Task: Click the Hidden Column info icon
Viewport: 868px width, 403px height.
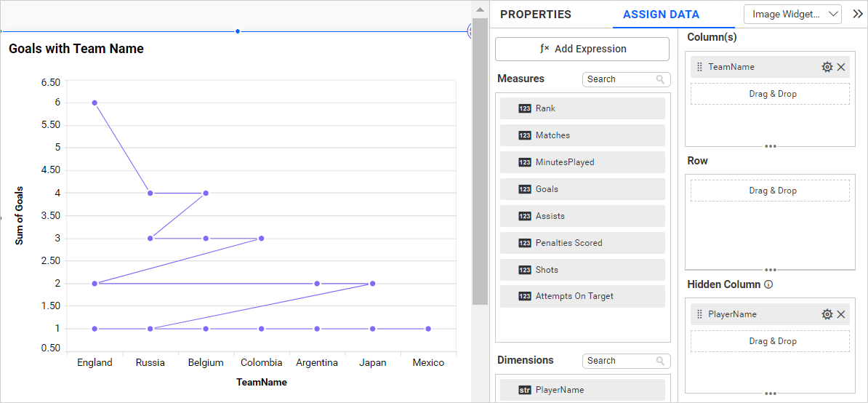Action: click(x=768, y=284)
